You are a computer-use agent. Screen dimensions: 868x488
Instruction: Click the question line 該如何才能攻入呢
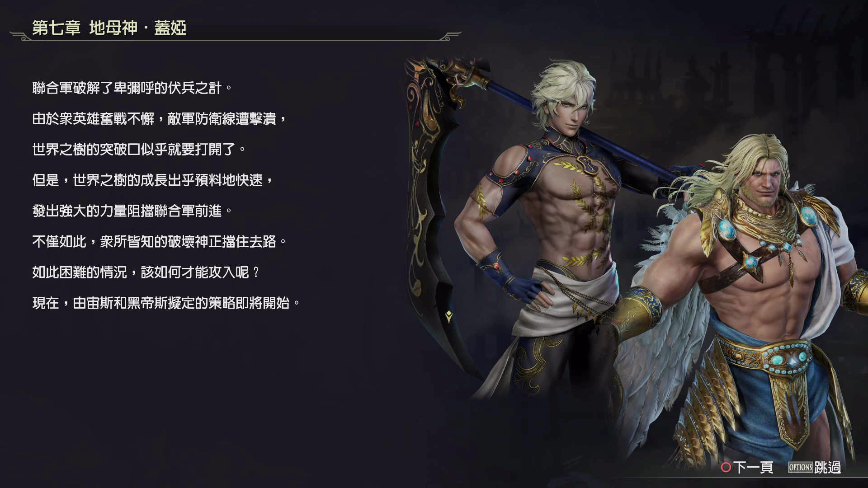pyautogui.click(x=146, y=272)
